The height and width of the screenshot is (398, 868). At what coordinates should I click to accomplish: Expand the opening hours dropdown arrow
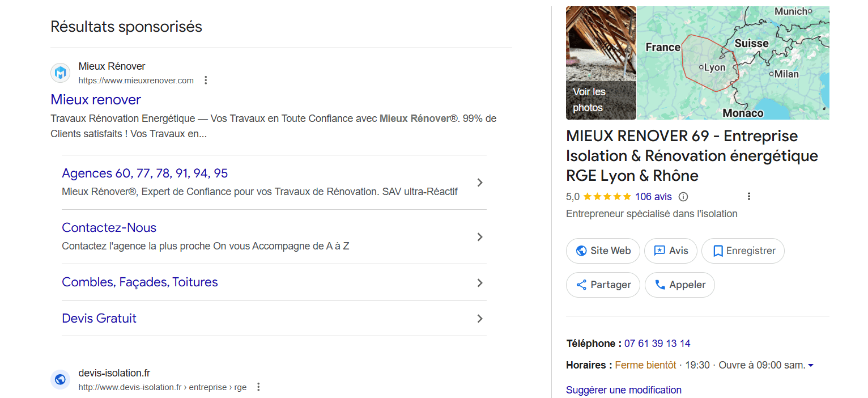click(811, 366)
